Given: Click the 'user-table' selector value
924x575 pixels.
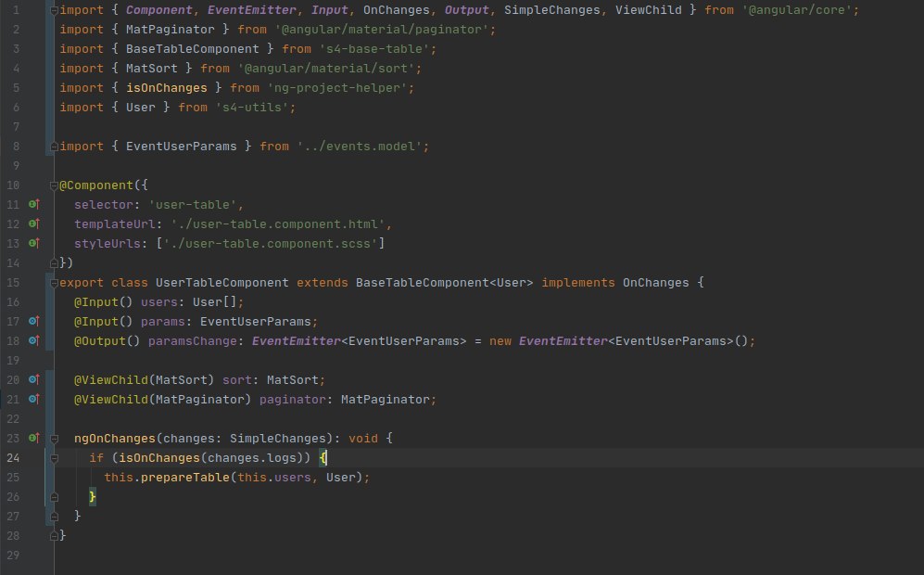Looking at the screenshot, I should tap(192, 205).
